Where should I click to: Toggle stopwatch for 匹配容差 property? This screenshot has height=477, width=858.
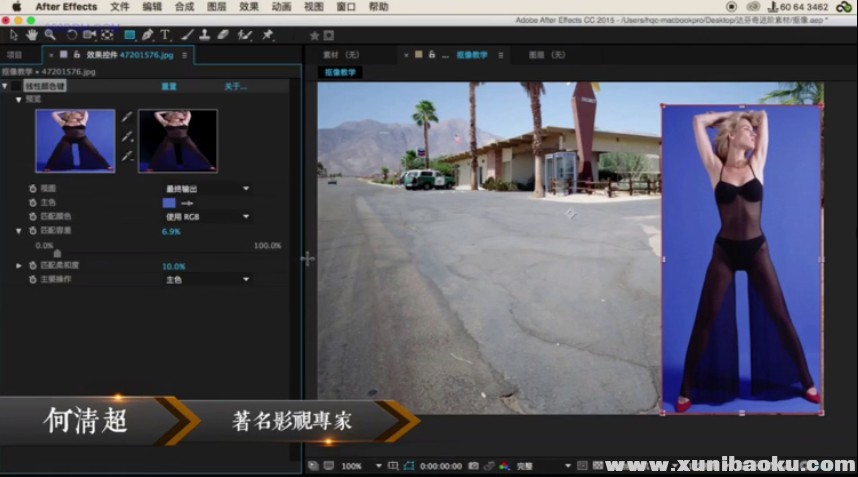point(31,231)
